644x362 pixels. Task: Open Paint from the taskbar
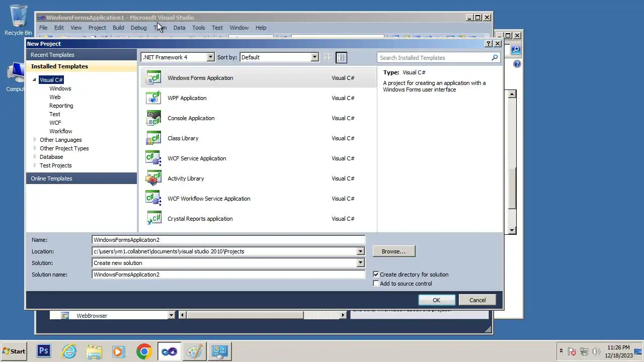tap(194, 351)
